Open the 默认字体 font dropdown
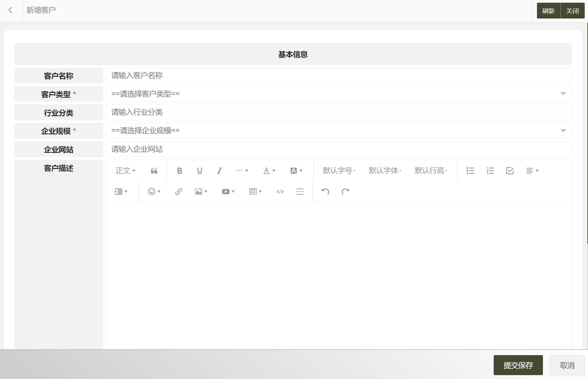Screen dimensions: 588x379 [x=384, y=170]
